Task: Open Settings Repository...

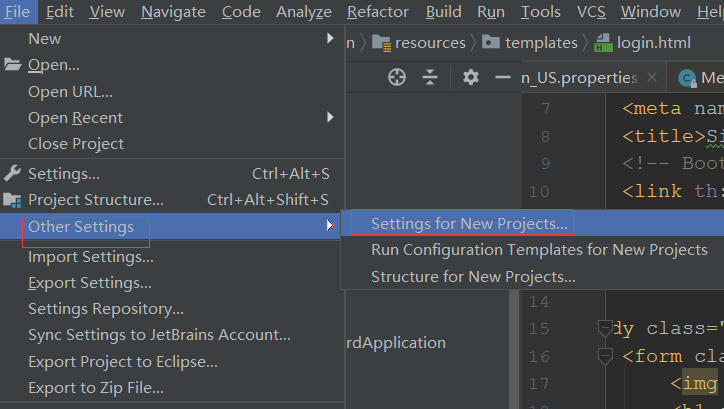Action: pyautogui.click(x=172, y=309)
